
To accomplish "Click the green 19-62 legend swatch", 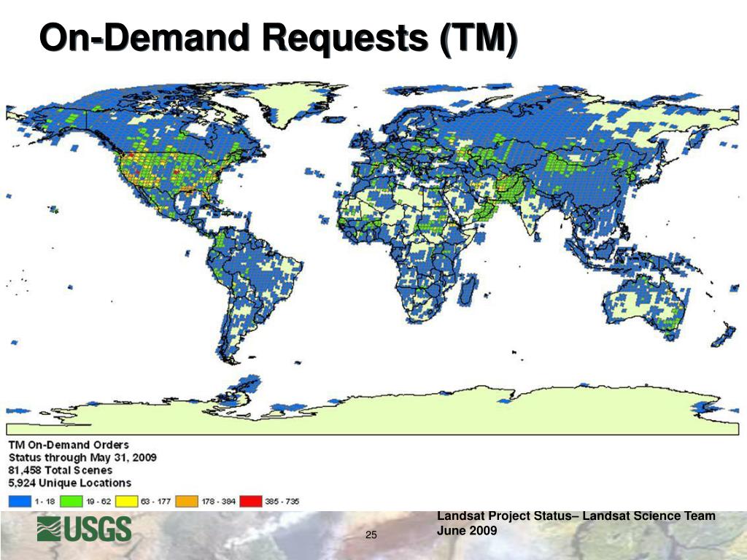I will pos(72,502).
